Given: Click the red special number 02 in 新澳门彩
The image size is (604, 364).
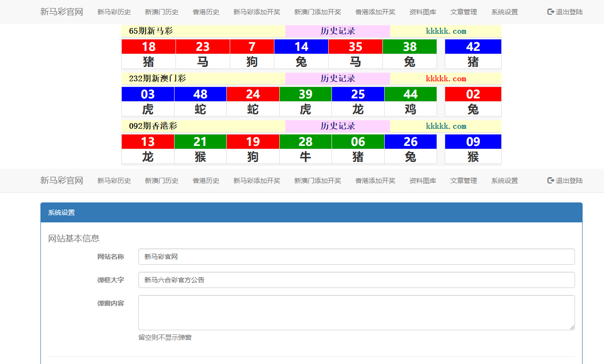Looking at the screenshot, I should tap(473, 94).
